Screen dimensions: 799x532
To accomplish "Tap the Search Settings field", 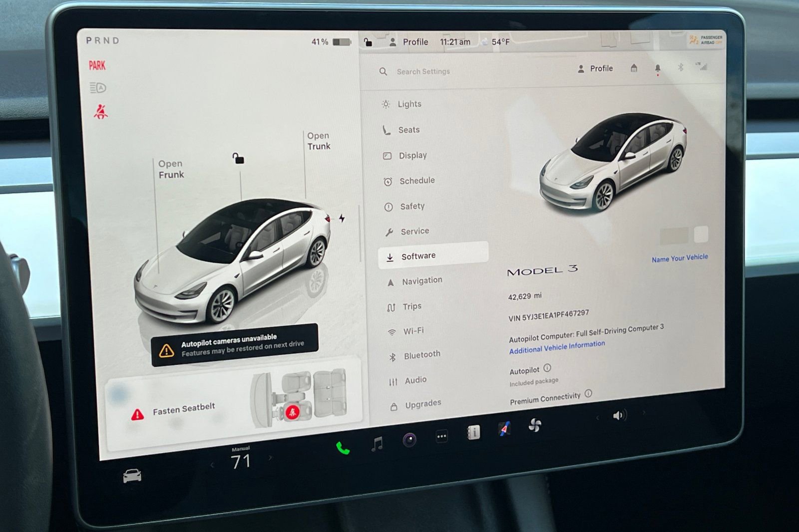I will (423, 71).
